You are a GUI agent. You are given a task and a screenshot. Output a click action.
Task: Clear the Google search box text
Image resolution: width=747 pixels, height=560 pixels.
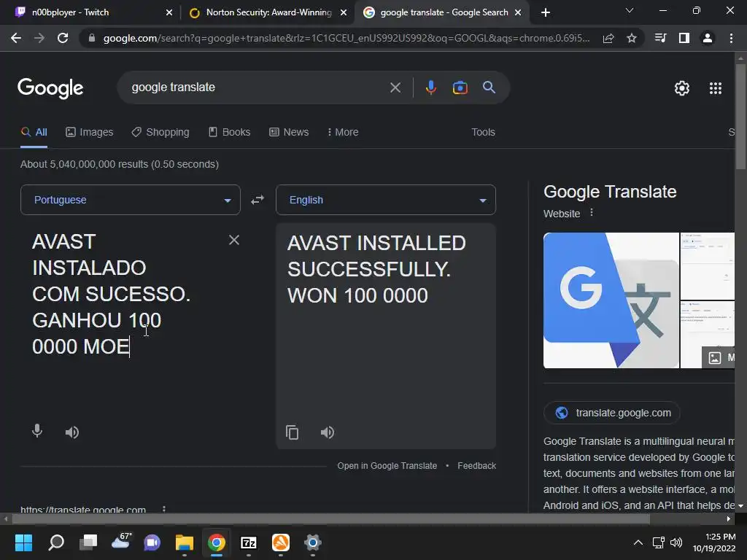[395, 87]
